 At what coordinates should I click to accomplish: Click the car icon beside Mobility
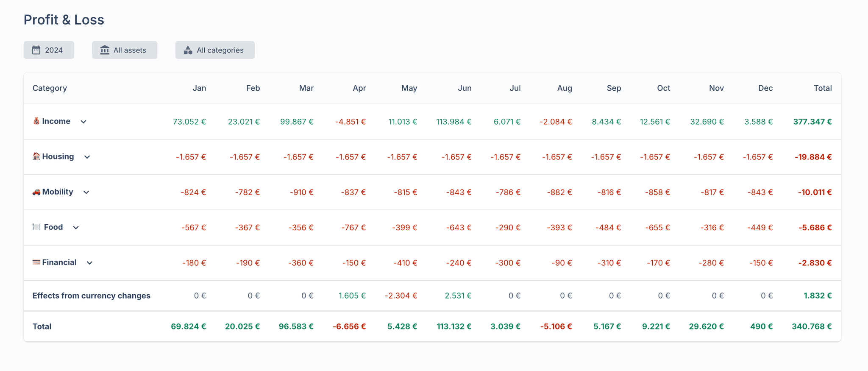[36, 192]
